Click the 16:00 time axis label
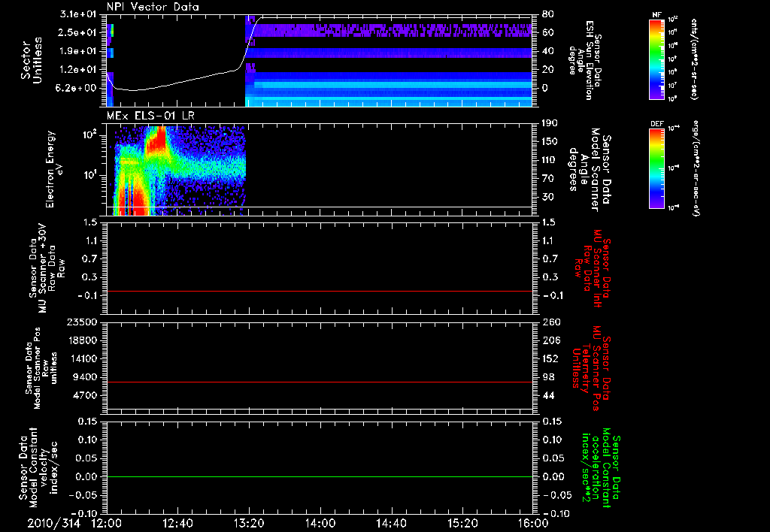The image size is (770, 532). tap(533, 523)
